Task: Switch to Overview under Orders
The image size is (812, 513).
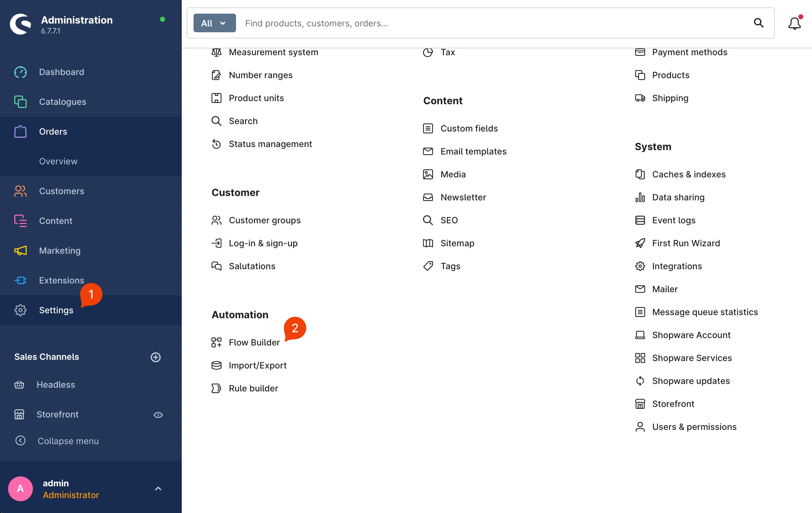Action: 58,161
